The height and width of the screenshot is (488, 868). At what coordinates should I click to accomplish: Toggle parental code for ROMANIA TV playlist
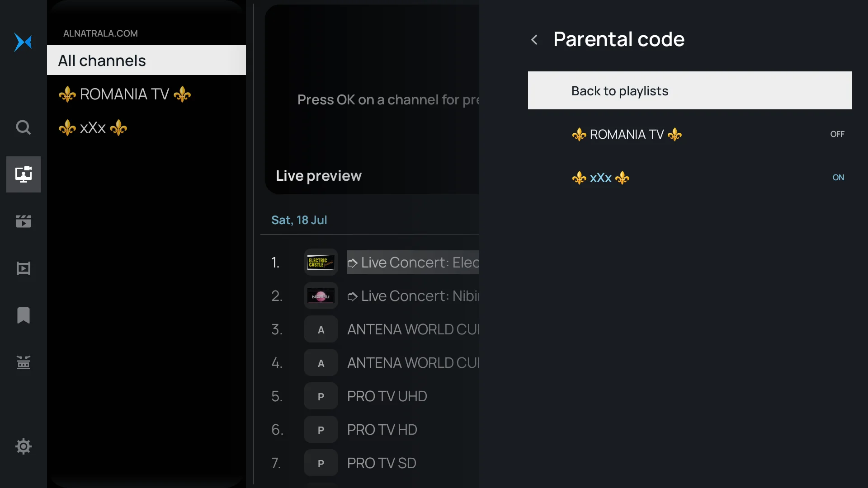point(690,134)
